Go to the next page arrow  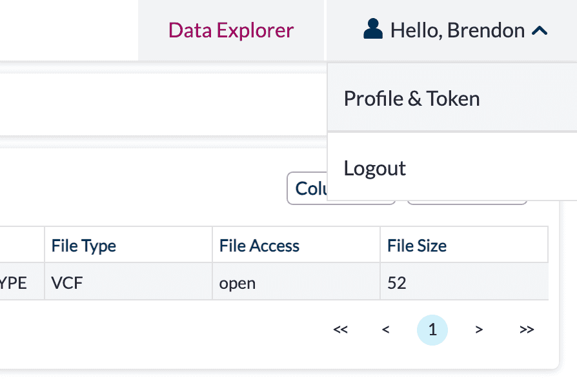479,329
